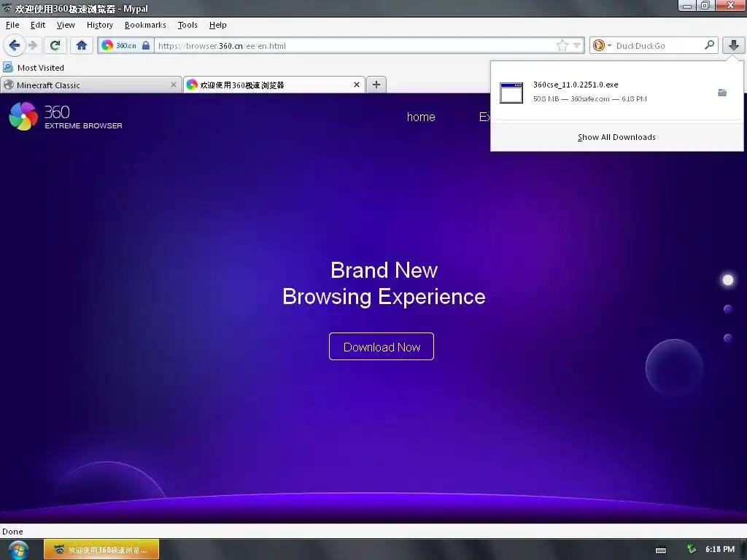
Task: Open the Most Visited bookmarks folder
Action: [34, 68]
